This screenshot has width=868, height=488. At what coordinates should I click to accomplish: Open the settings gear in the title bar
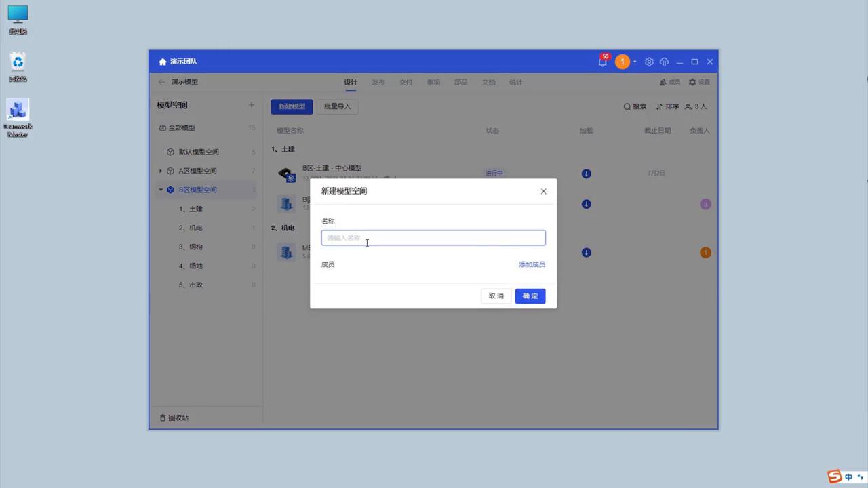pos(649,62)
